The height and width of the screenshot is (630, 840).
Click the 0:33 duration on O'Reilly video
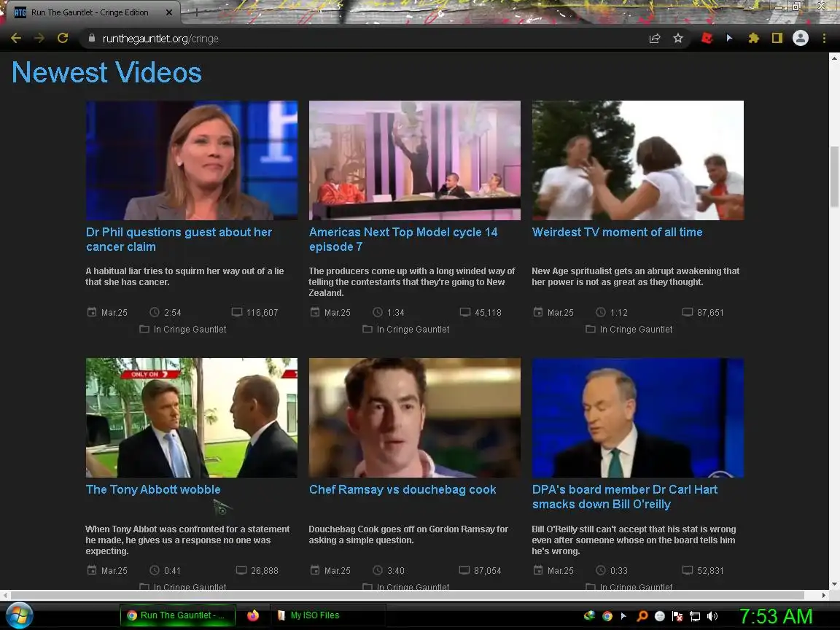click(x=619, y=570)
